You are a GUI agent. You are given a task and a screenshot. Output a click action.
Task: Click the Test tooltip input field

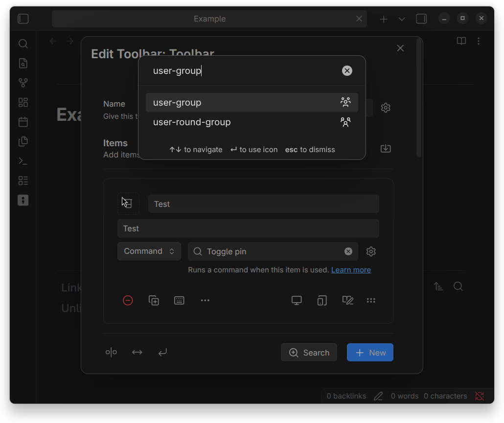248,228
